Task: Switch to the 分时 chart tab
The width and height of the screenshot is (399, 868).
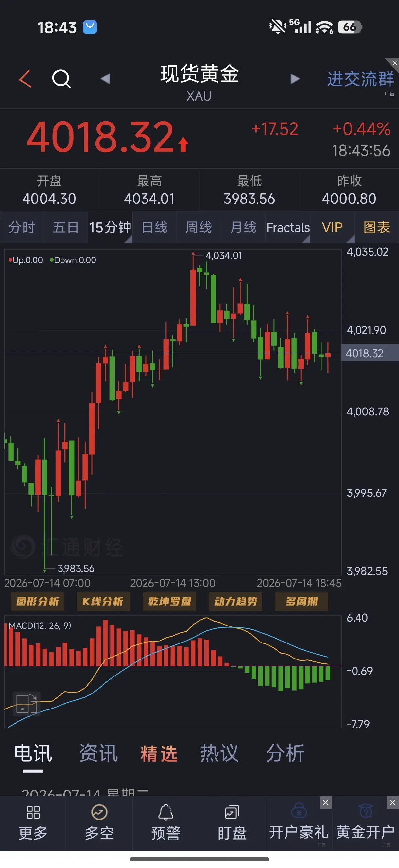Action: [x=22, y=227]
